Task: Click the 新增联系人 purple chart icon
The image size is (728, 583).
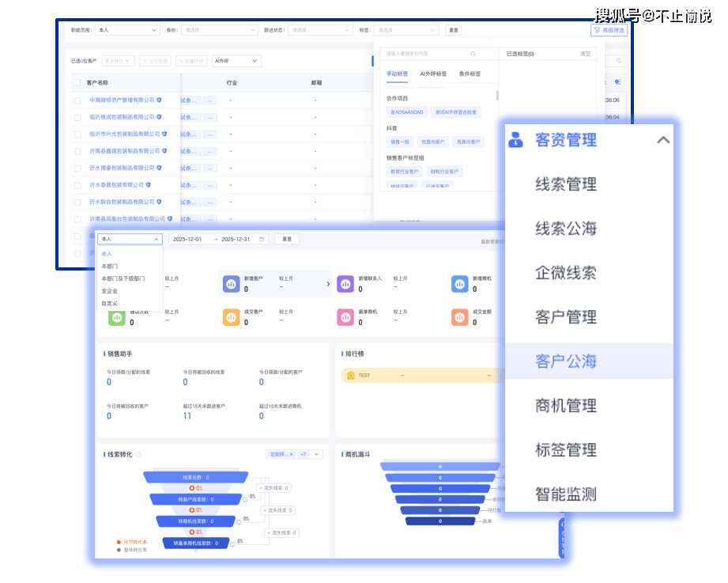Action: pos(345,283)
